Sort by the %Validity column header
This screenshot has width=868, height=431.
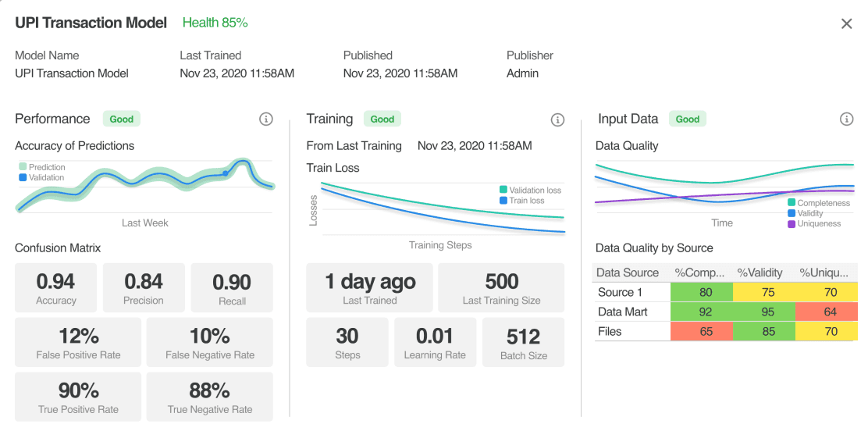pyautogui.click(x=760, y=272)
